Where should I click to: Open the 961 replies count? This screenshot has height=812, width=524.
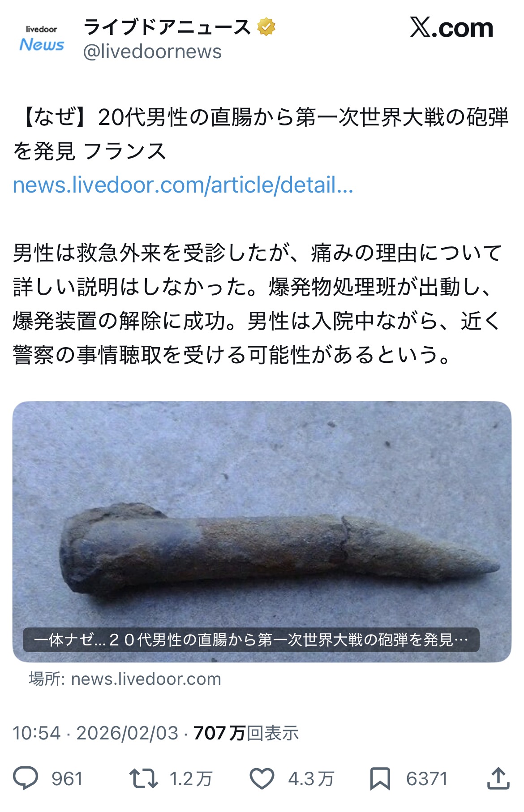tap(67, 779)
